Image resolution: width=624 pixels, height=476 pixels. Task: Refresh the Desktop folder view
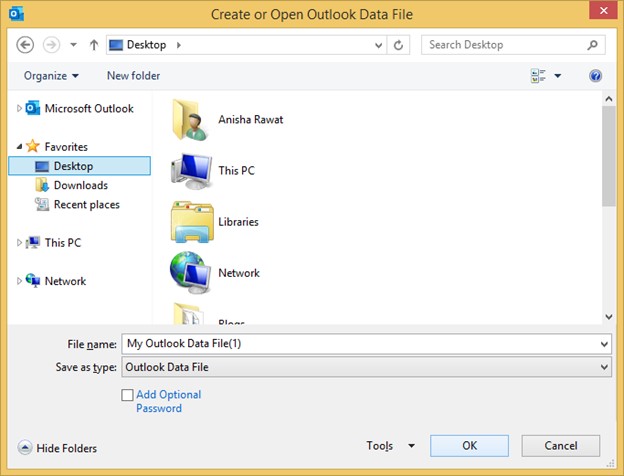pos(398,45)
